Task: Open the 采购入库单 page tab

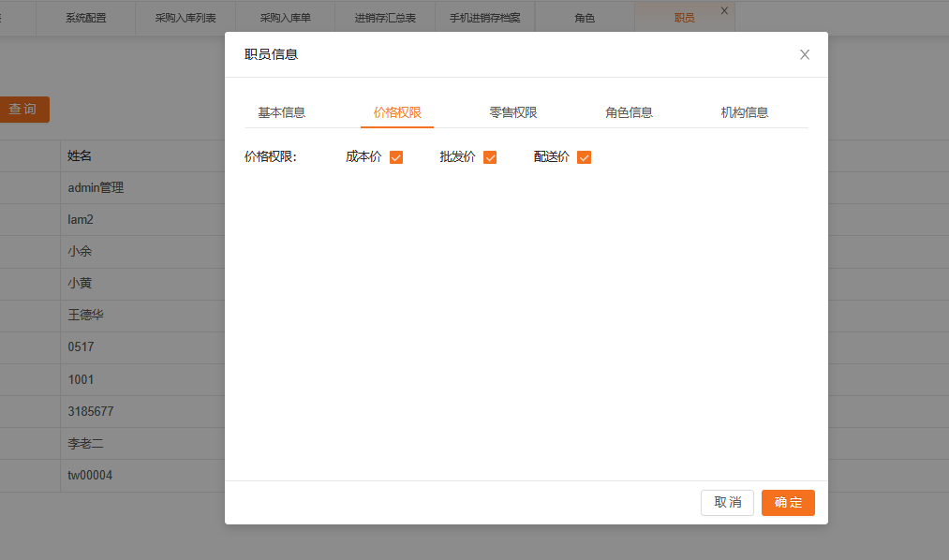Action: point(285,18)
